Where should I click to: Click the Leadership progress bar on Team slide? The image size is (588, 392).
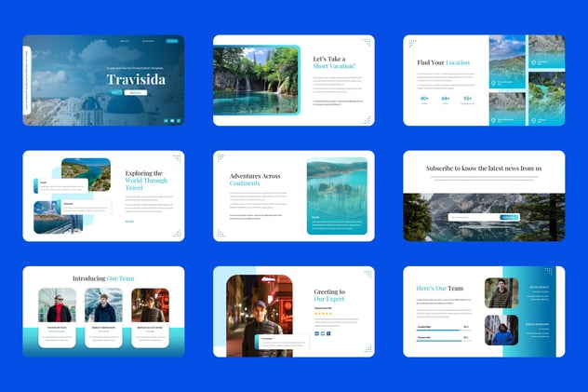(443, 331)
